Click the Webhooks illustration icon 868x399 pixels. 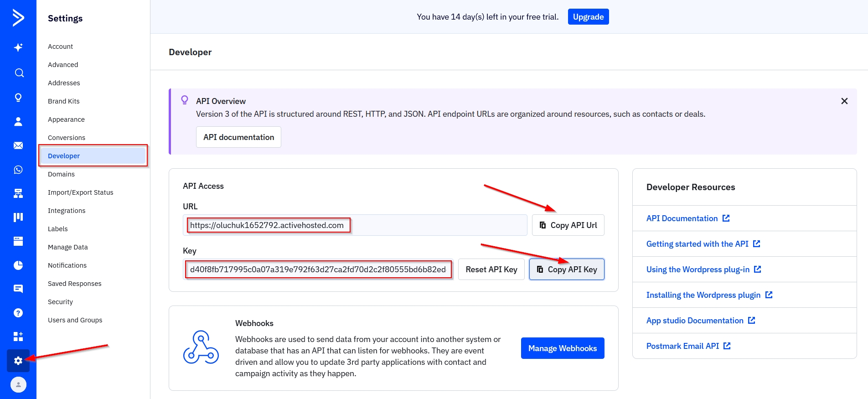pos(201,347)
